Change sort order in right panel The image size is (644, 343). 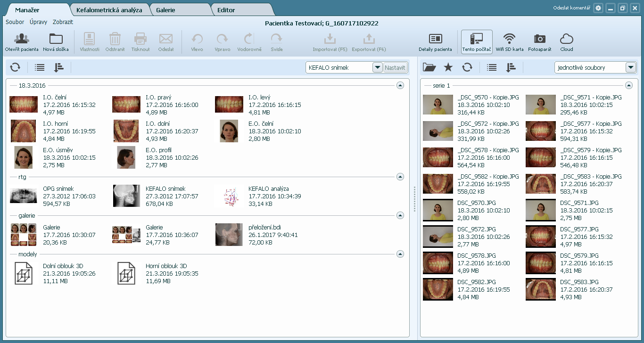click(511, 67)
